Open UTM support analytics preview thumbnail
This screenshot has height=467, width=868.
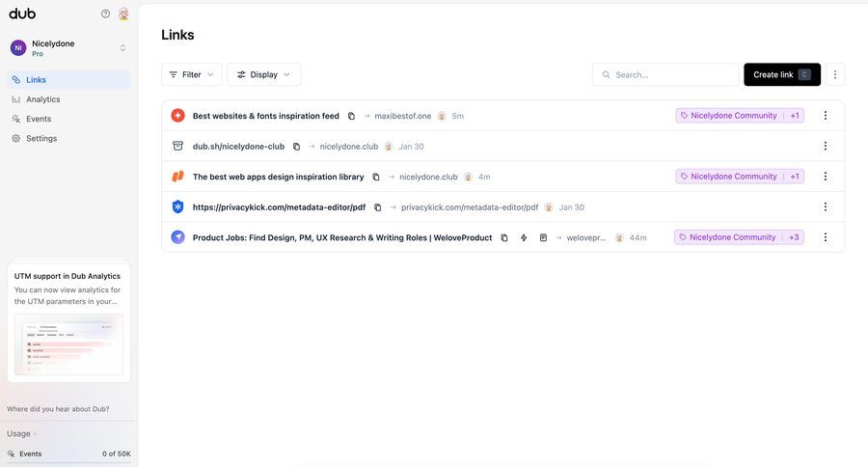[68, 344]
